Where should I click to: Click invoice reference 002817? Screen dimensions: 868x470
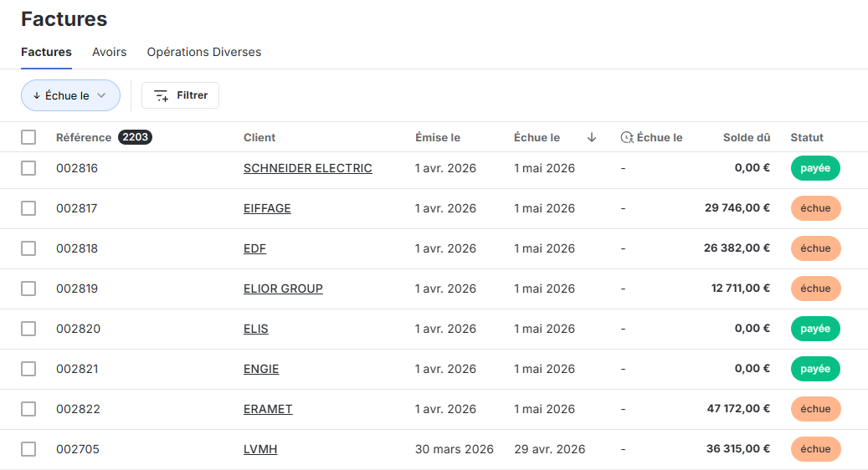77,208
